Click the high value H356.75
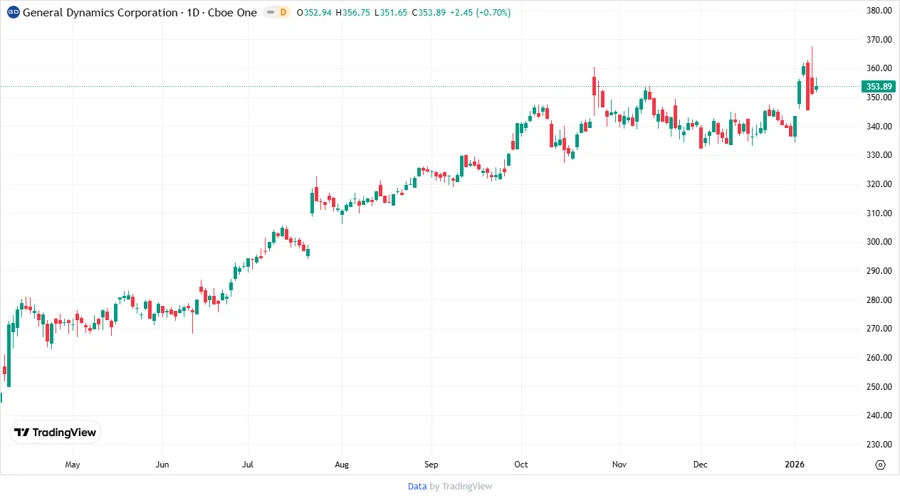 click(x=353, y=12)
